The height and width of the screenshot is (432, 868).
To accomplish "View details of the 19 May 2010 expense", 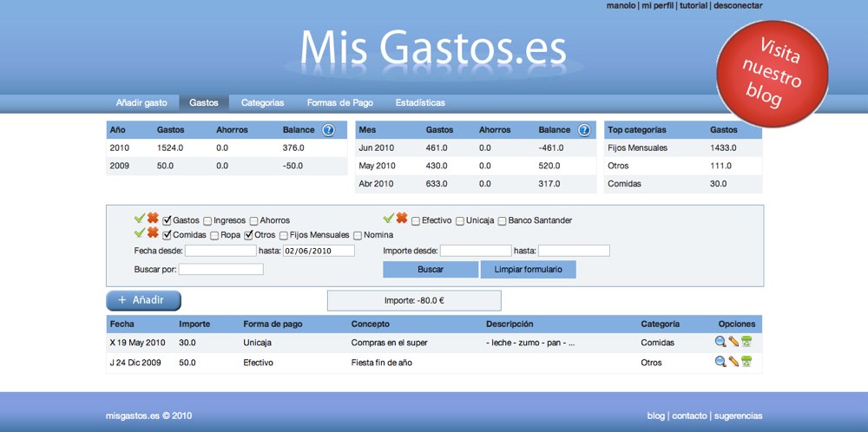I will (x=720, y=342).
